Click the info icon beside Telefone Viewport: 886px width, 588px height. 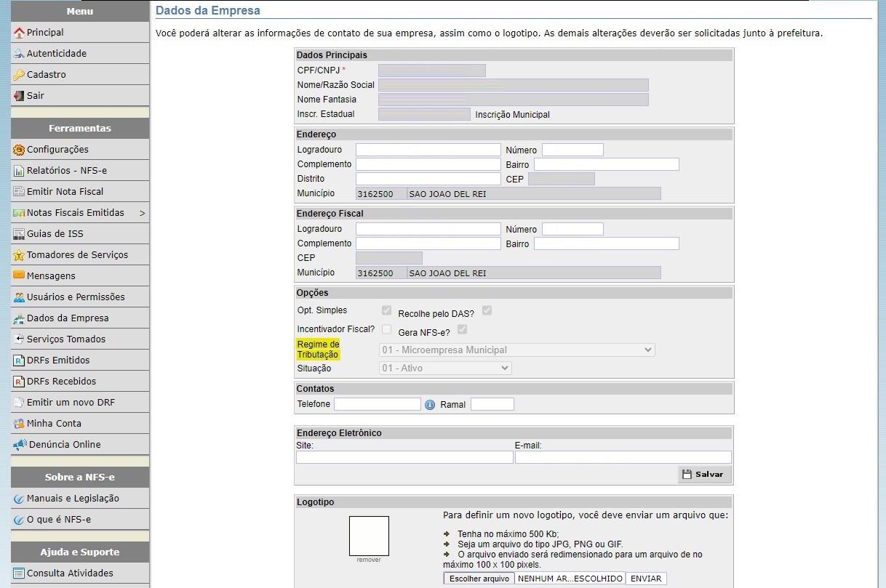coord(430,404)
